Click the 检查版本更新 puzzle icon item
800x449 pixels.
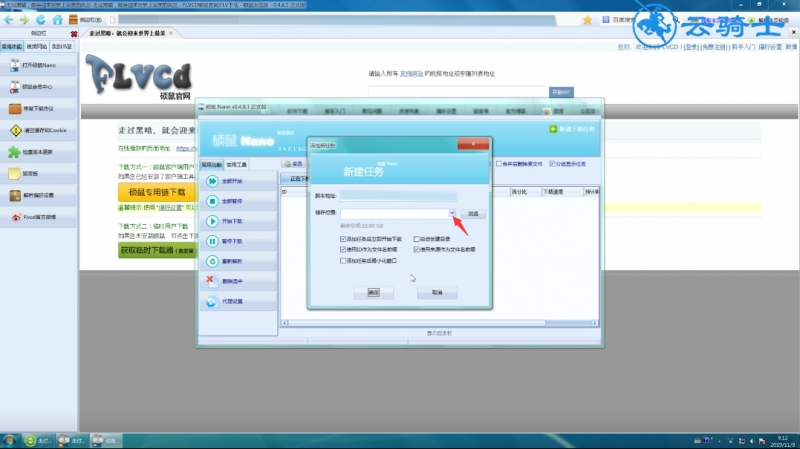pyautogui.click(x=39, y=152)
